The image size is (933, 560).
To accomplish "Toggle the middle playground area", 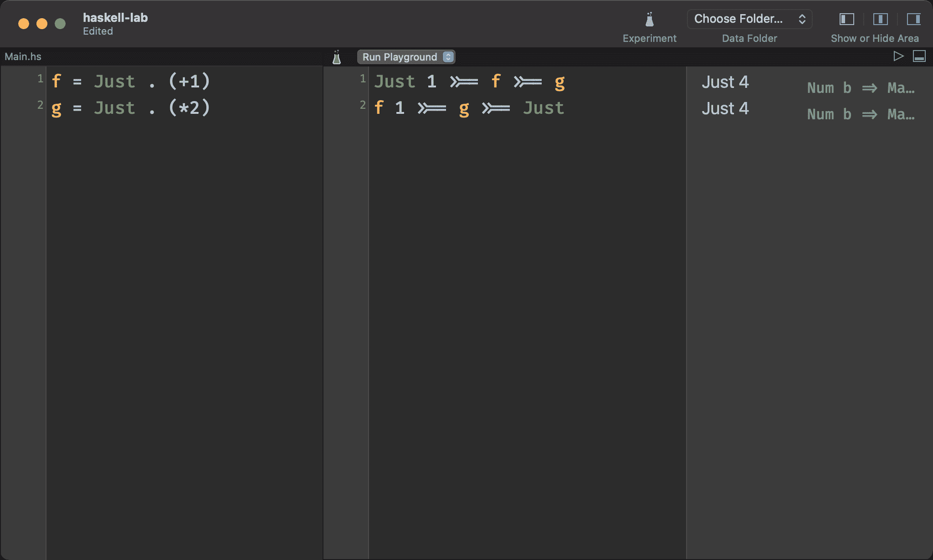I will tap(880, 19).
